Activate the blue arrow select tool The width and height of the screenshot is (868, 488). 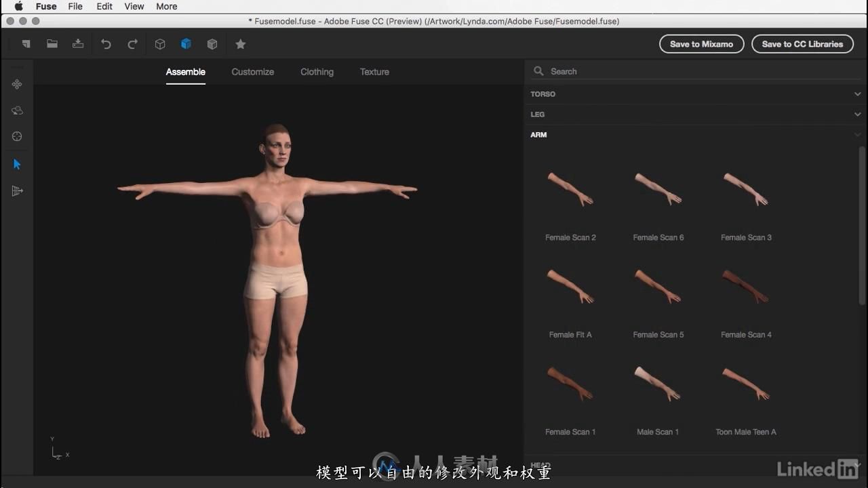[17, 164]
